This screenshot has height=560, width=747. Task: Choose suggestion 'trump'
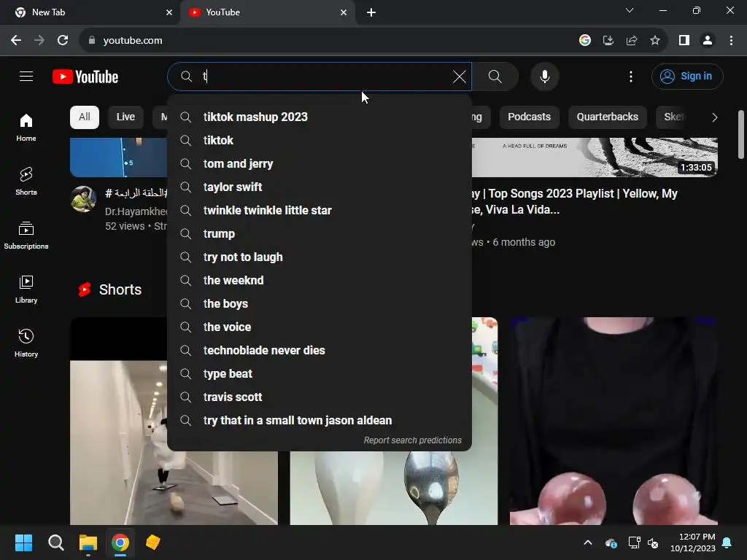coord(320,234)
